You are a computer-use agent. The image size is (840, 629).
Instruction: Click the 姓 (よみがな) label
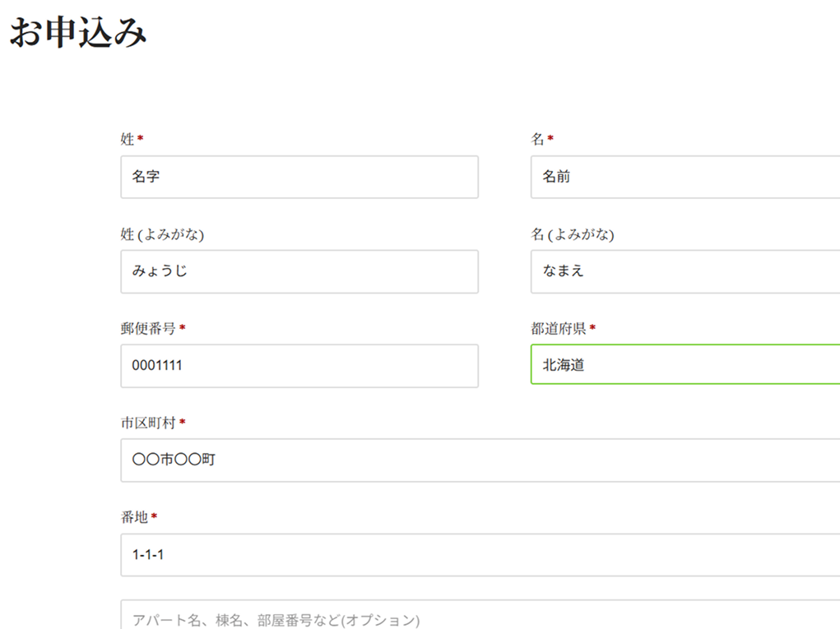point(162,234)
